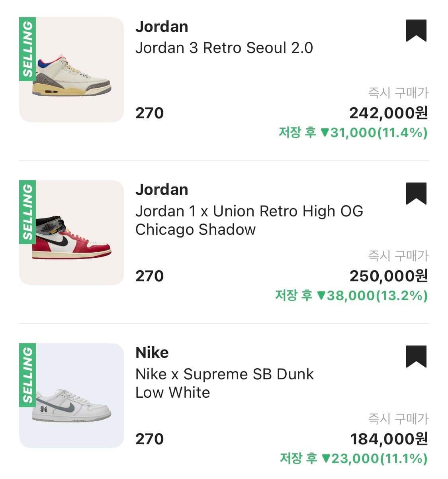Select the 242,000원 buy-now price
This screenshot has height=479, width=448.
click(388, 113)
